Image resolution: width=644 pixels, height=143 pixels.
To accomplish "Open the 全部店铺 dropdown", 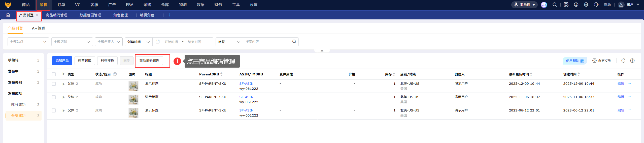I will 72,42.
